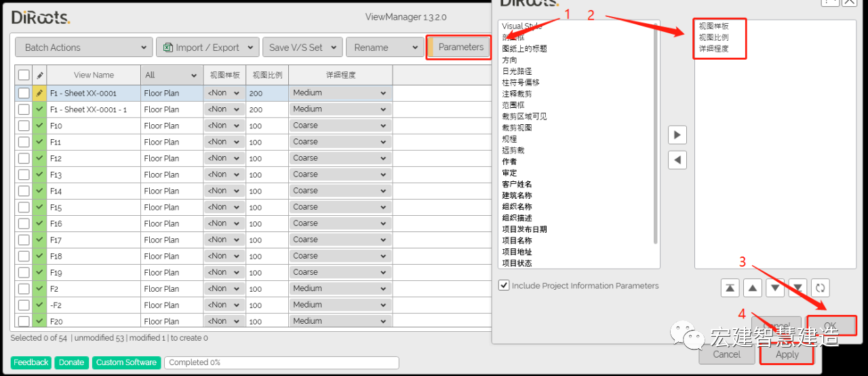This screenshot has width=868, height=376.
Task: Check the box for F10 row
Action: coord(24,126)
